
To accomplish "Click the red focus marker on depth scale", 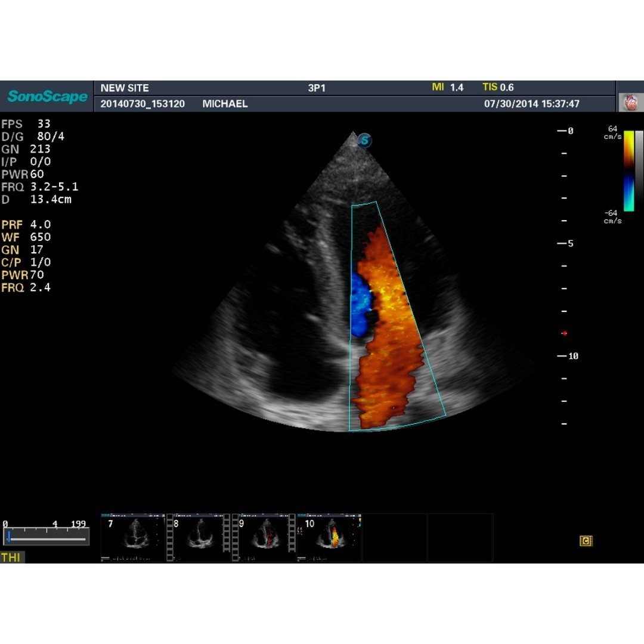I will click(x=564, y=333).
